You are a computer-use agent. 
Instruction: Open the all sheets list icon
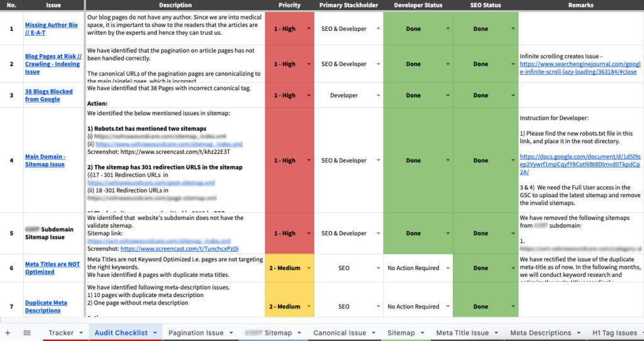click(27, 333)
